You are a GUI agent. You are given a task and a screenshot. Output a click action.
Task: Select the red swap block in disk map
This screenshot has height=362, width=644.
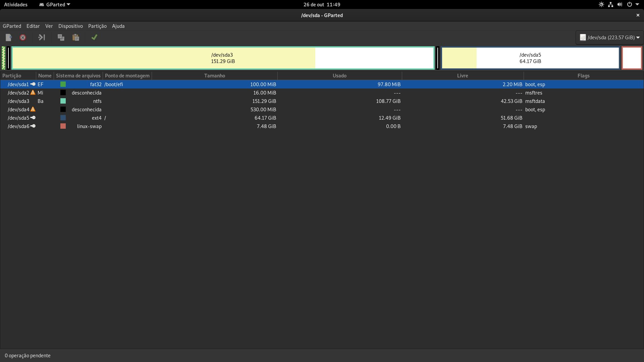[632, 58]
